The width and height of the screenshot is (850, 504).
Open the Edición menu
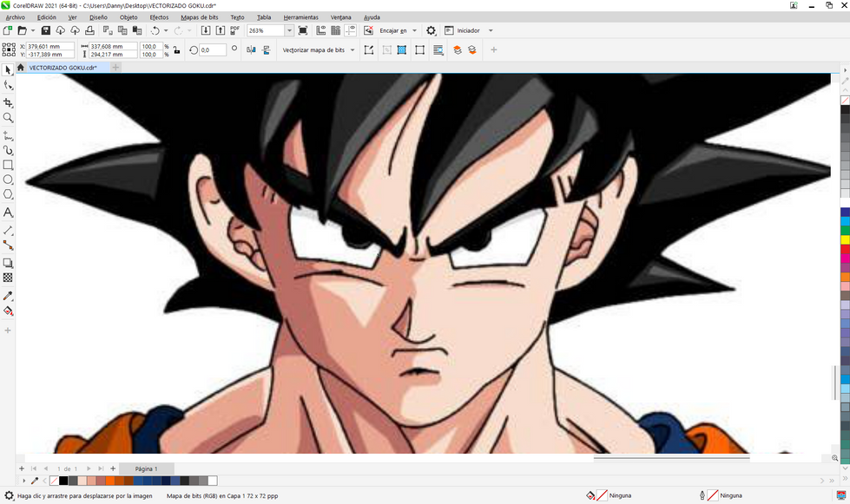[47, 17]
